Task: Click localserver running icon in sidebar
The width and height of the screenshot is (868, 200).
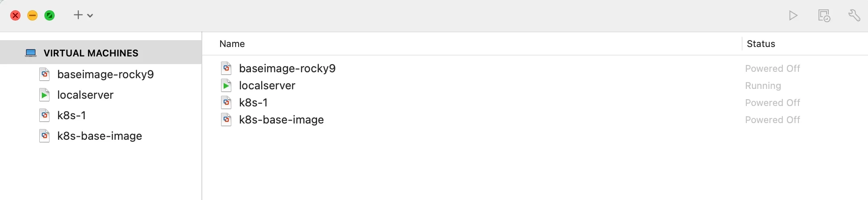Action: tap(44, 95)
